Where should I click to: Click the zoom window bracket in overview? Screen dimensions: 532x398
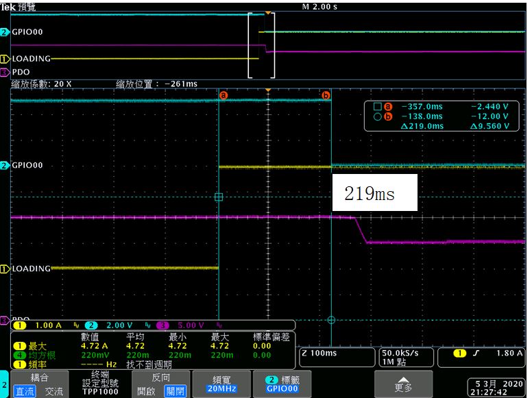(x=261, y=45)
